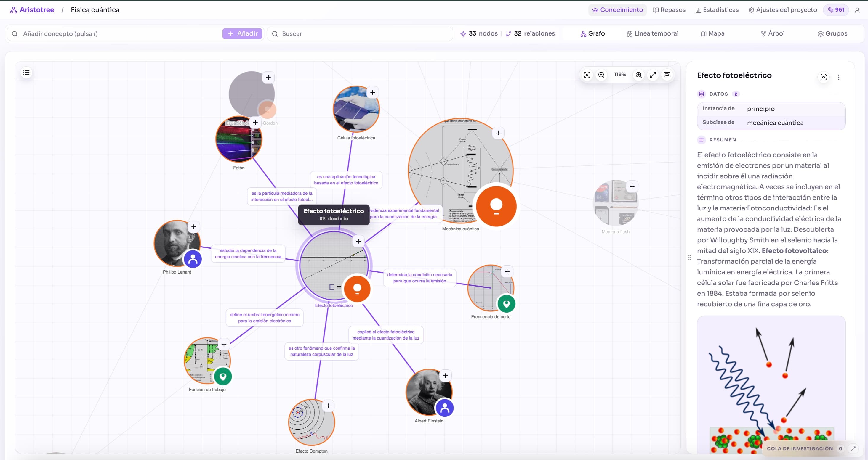Click the orange lightbulb badge on Mecánica cuántica

496,206
